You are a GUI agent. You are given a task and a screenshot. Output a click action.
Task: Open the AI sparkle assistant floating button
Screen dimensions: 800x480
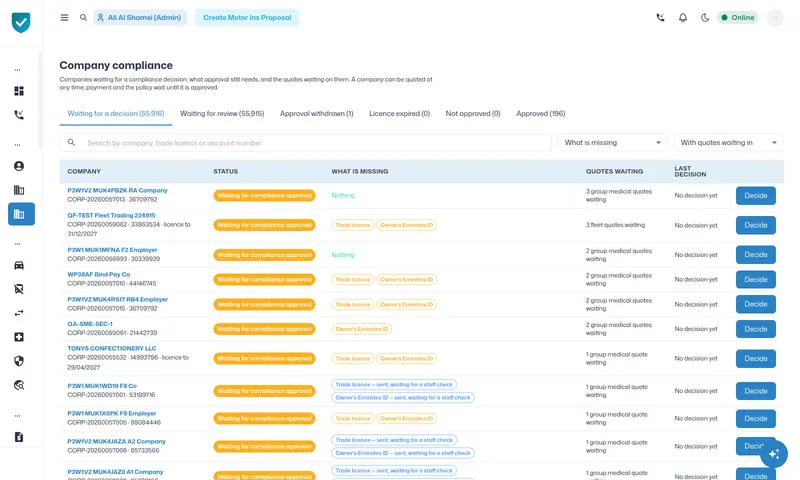click(773, 453)
